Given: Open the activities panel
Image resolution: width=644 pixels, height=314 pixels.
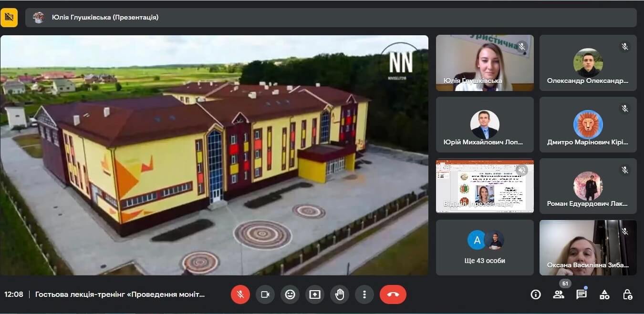Looking at the screenshot, I should pos(604,294).
